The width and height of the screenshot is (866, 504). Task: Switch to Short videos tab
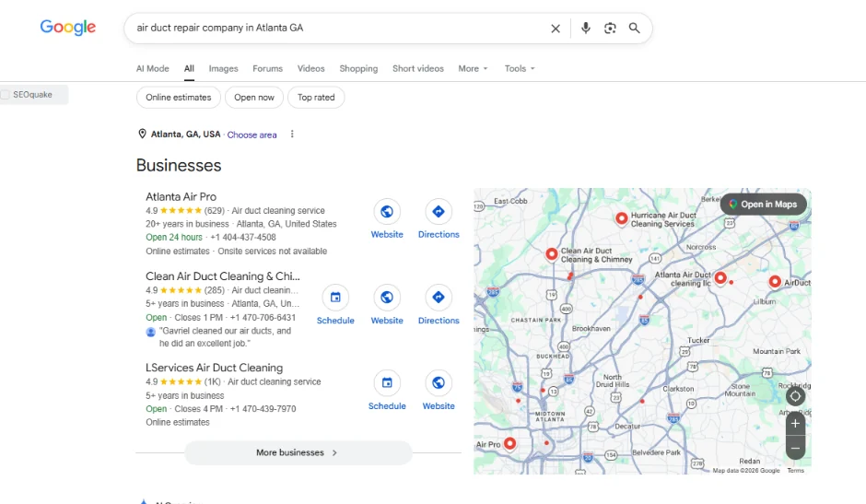(418, 68)
